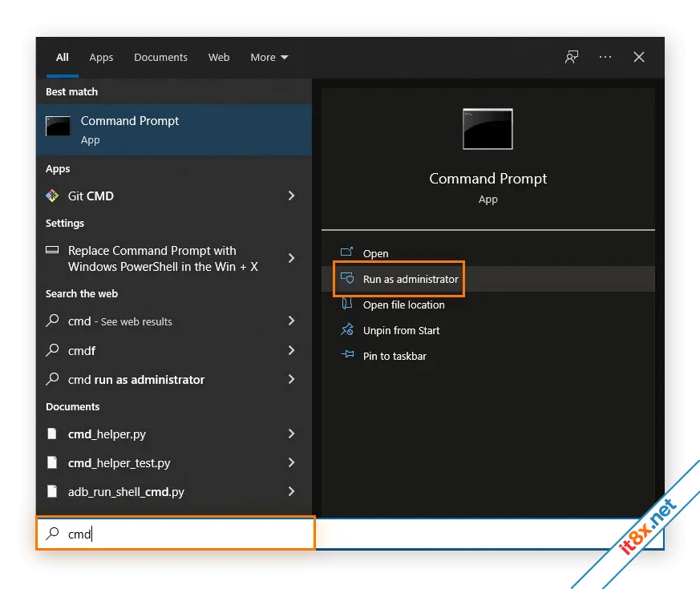Click the keyboard icon beside Replace Command Prompt setting

pos(52,250)
